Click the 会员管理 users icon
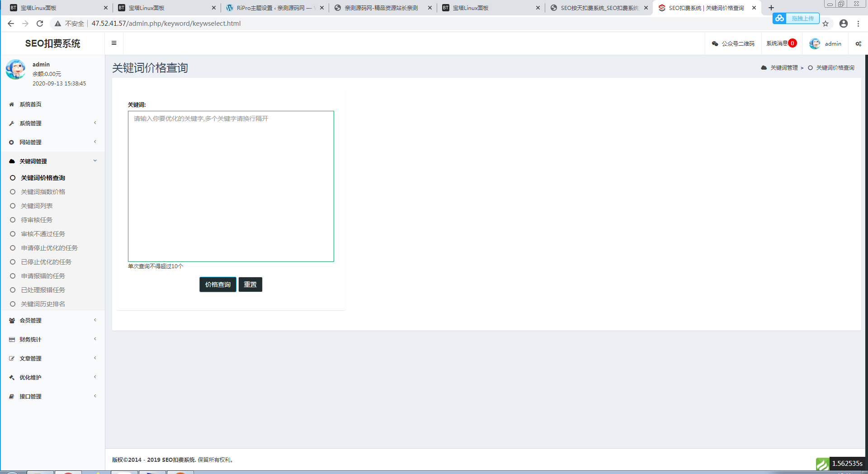Image resolution: width=868 pixels, height=474 pixels. click(x=12, y=321)
